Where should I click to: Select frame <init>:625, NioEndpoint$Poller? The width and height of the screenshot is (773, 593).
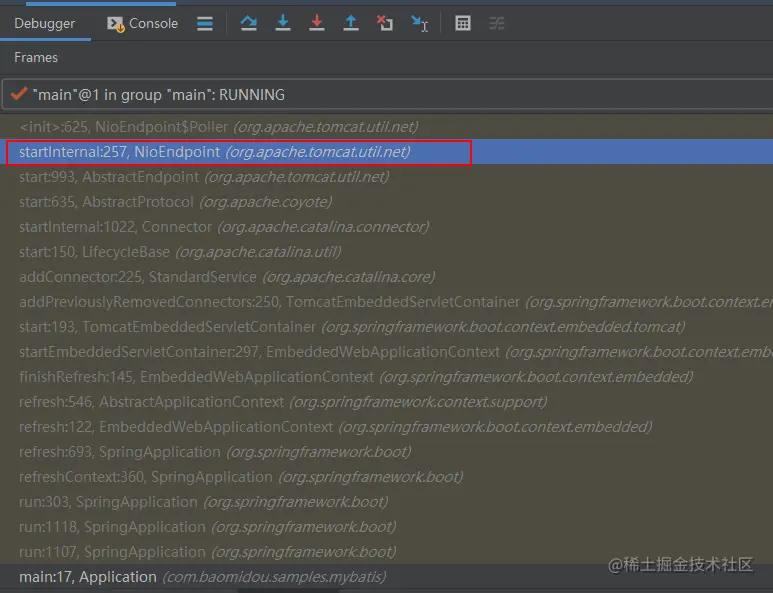[x=386, y=127]
